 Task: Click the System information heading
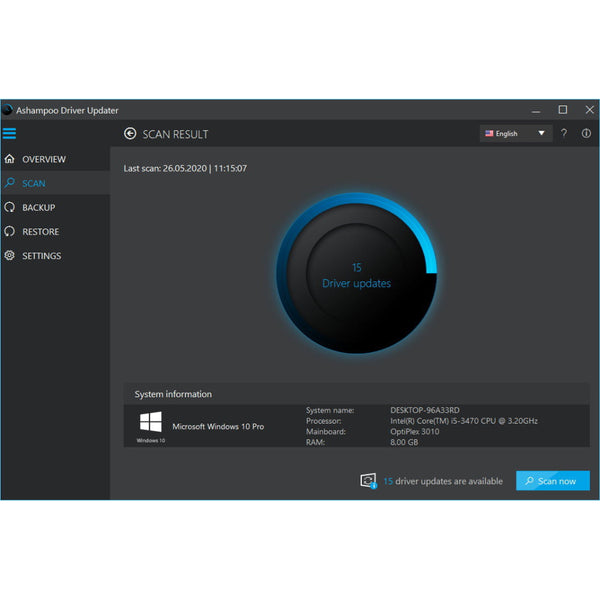tap(173, 394)
